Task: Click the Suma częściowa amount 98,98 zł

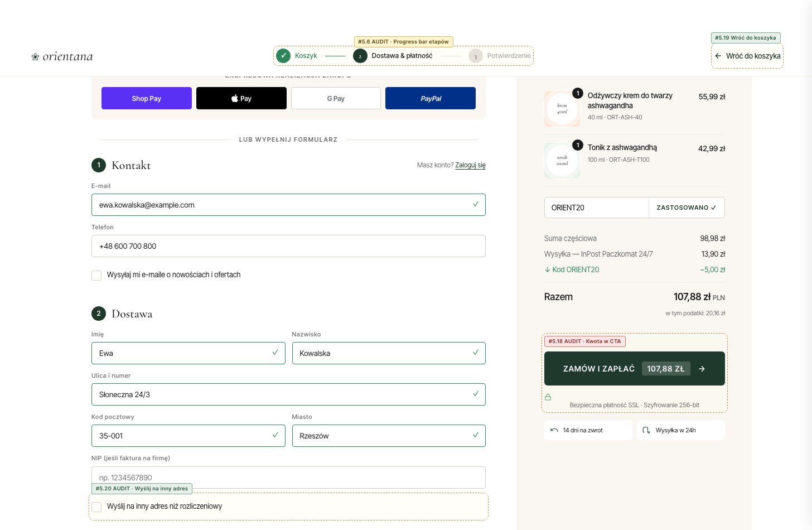Action: coord(713,238)
